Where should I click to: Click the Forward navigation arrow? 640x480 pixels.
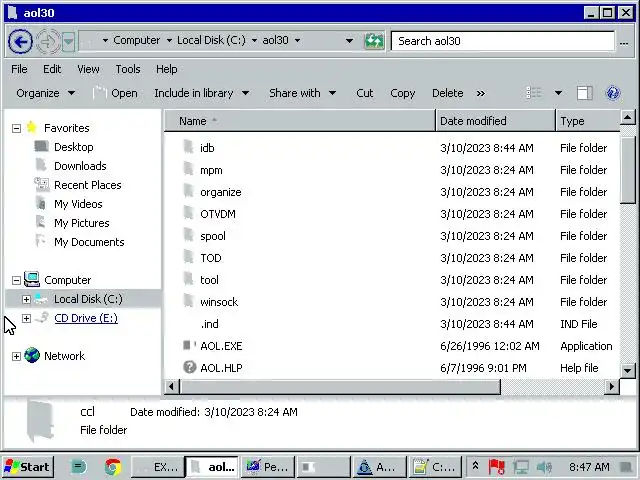point(48,41)
